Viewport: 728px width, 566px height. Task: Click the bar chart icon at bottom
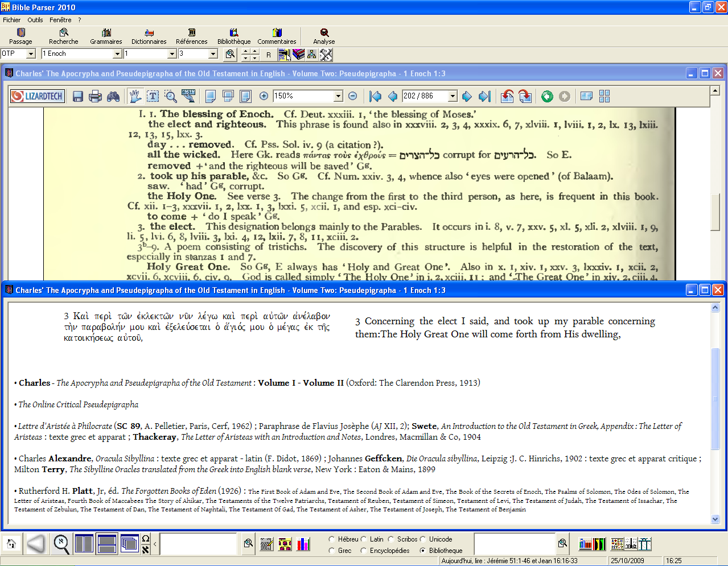304,544
